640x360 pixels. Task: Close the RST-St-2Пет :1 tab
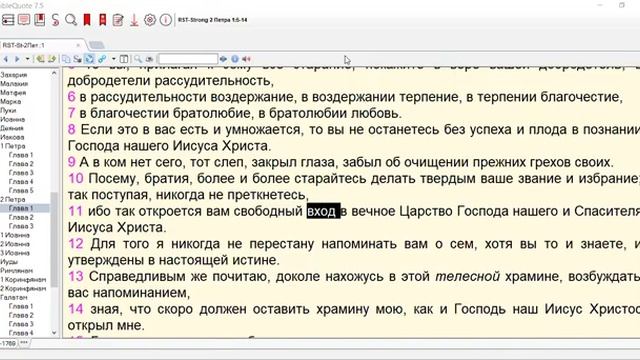pyautogui.click(x=78, y=45)
